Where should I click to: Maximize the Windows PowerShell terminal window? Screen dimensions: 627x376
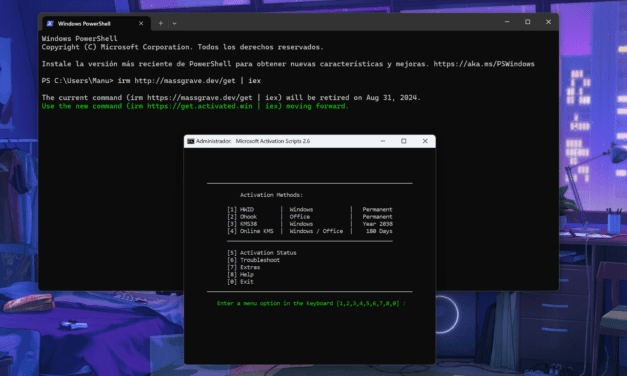pos(527,22)
